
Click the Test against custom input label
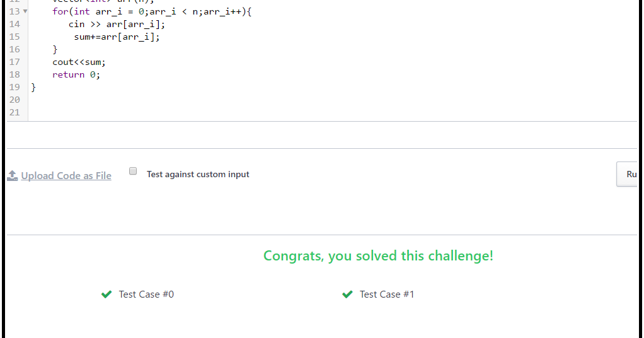[x=198, y=174]
